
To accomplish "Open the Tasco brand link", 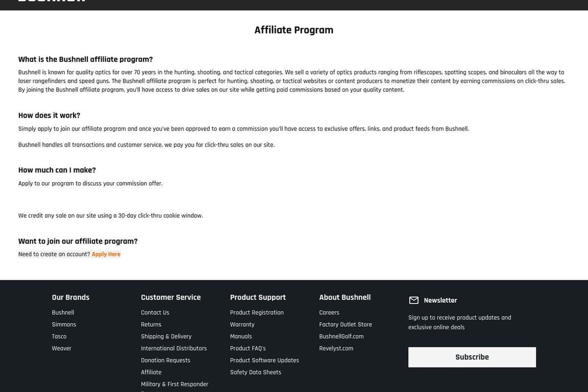I will (59, 336).
